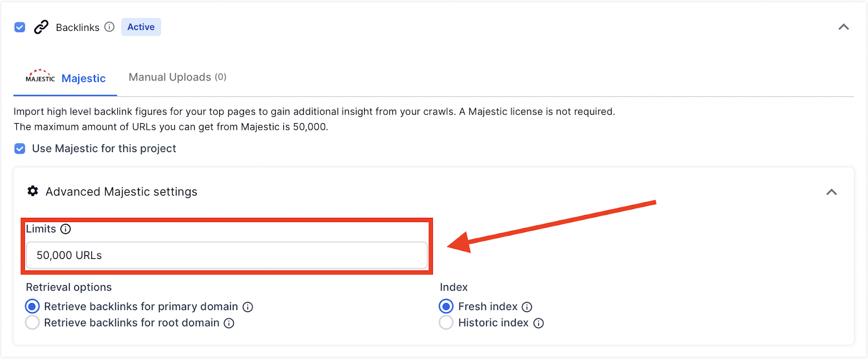
Task: Select the Fresh index radio button
Action: click(x=446, y=307)
